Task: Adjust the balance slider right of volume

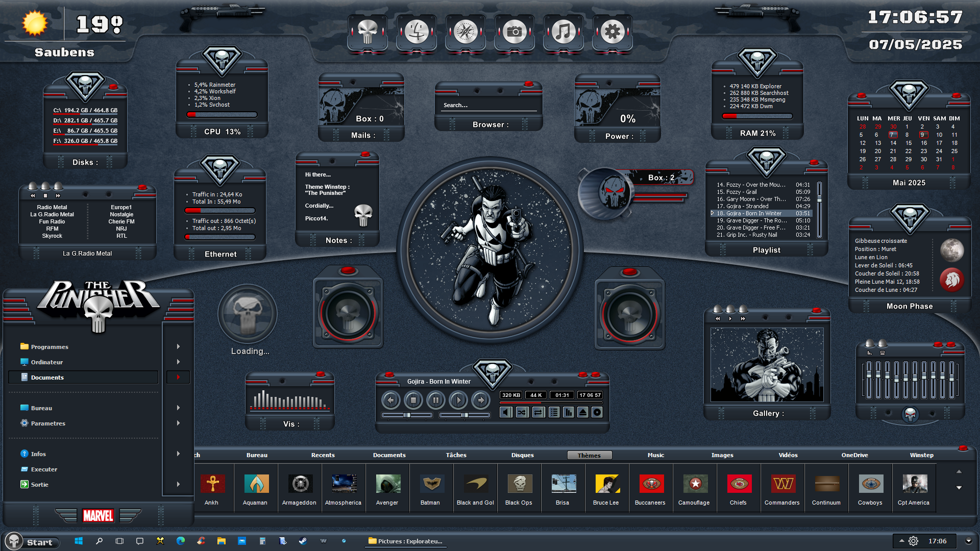Action: (464, 415)
